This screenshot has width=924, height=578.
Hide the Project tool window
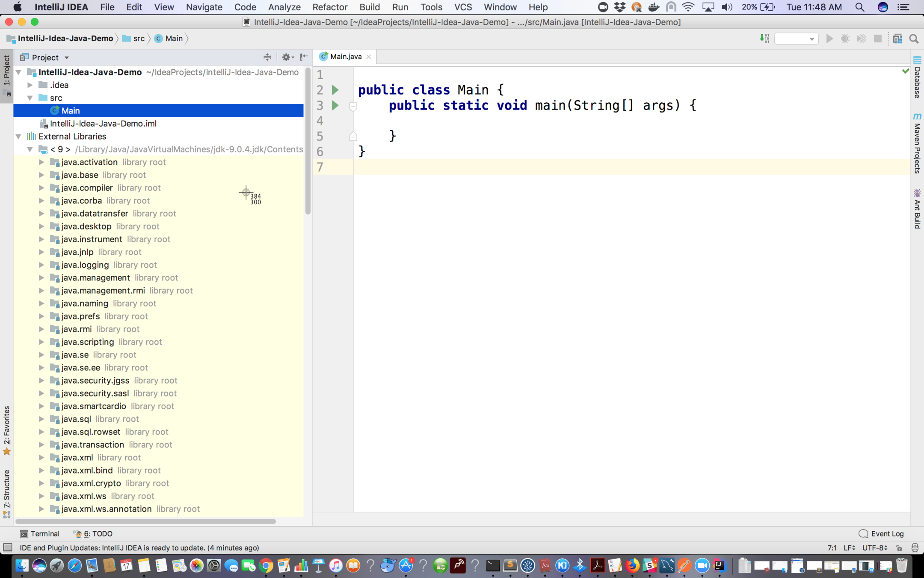(x=304, y=57)
